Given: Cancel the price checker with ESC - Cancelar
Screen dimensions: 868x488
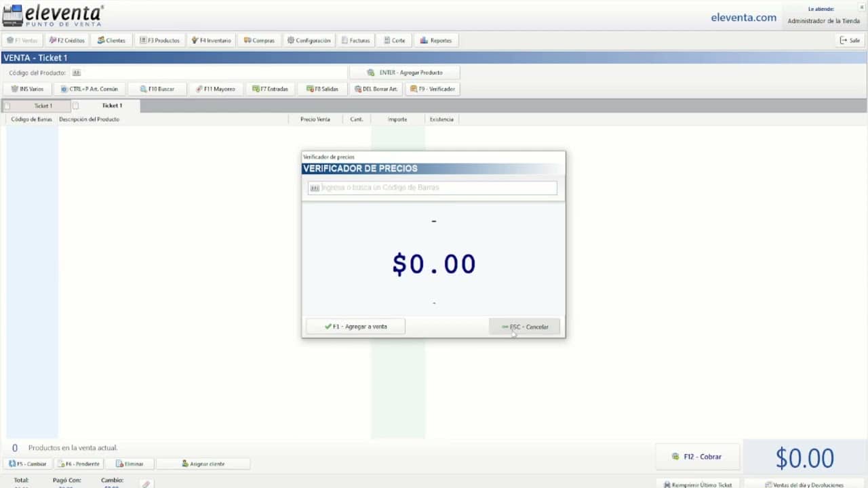Looking at the screenshot, I should [x=524, y=327].
